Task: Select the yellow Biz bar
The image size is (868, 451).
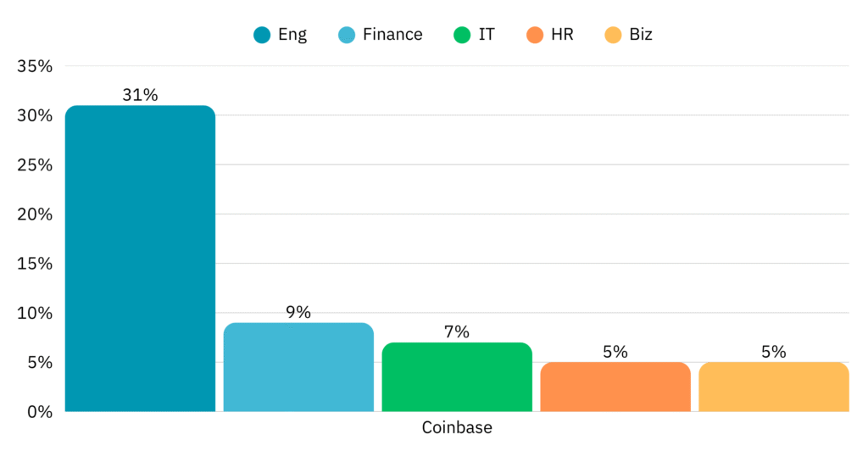Action: (x=774, y=387)
